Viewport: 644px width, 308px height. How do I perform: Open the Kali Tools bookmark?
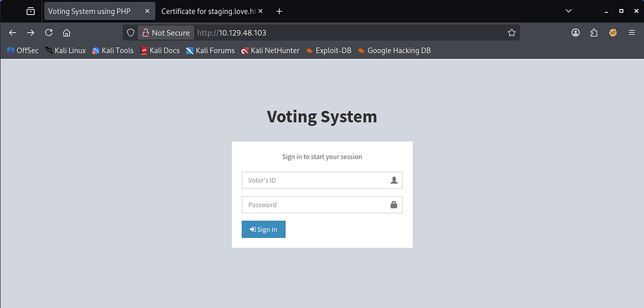click(113, 50)
